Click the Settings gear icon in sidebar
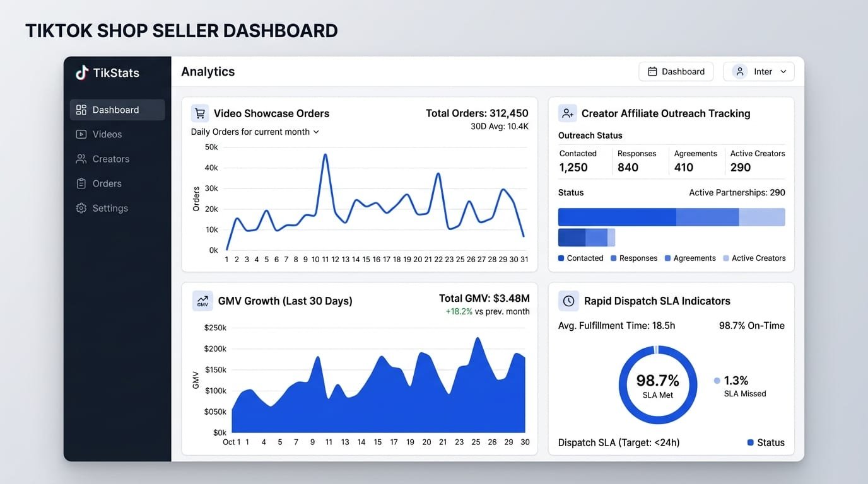 (81, 208)
